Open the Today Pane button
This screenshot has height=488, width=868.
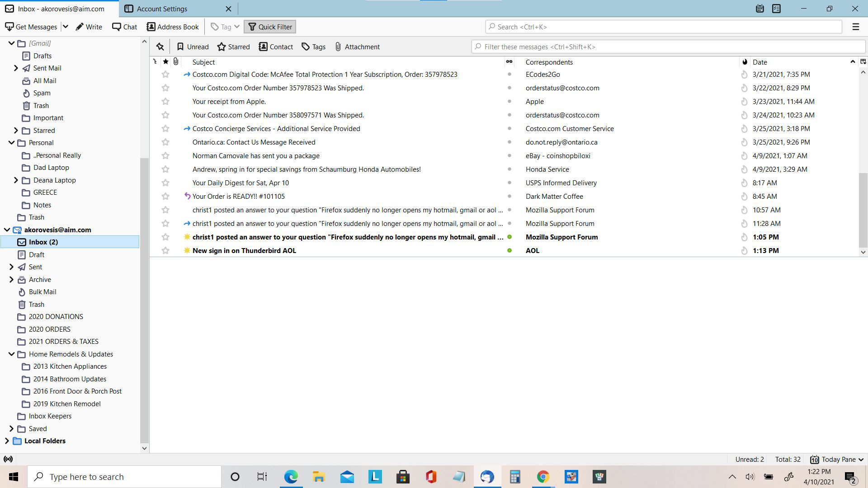pyautogui.click(x=837, y=459)
